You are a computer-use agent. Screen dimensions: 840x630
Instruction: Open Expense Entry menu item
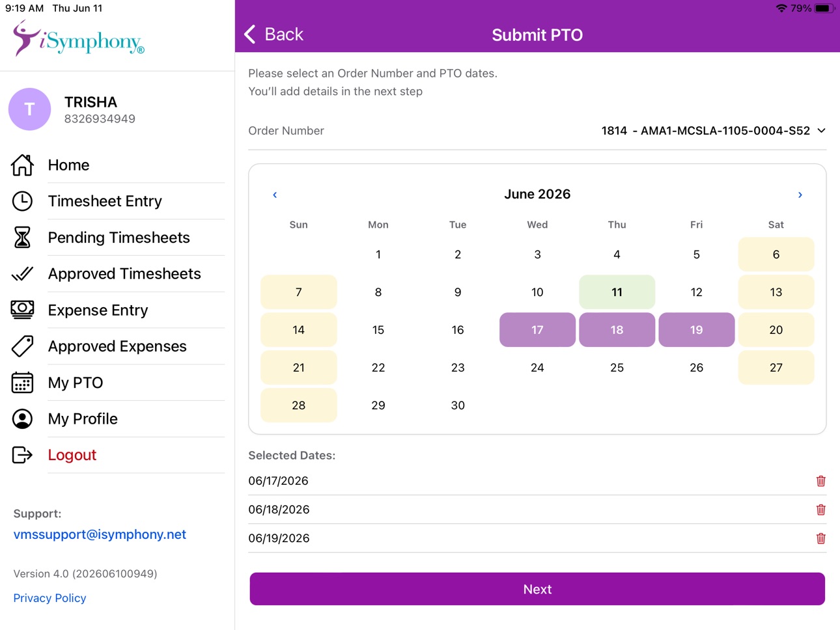point(98,310)
